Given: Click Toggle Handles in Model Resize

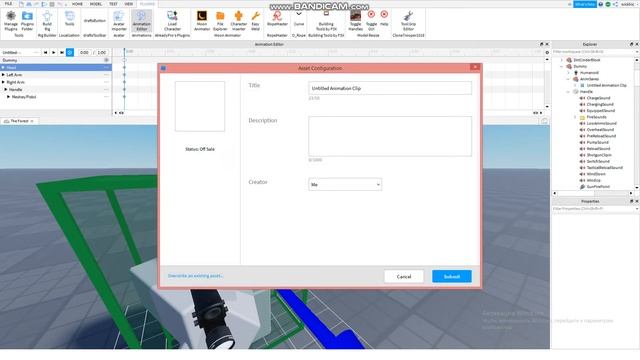Looking at the screenshot, I should (x=356, y=21).
